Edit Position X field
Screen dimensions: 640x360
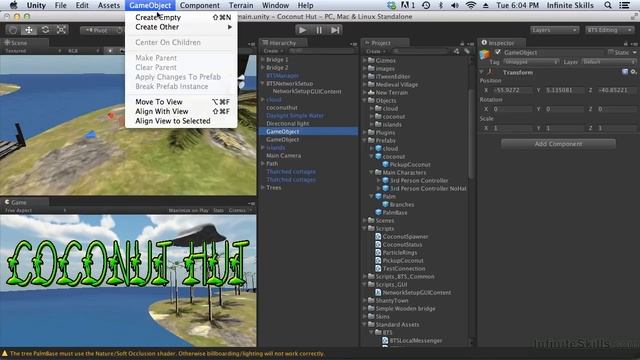pyautogui.click(x=513, y=90)
